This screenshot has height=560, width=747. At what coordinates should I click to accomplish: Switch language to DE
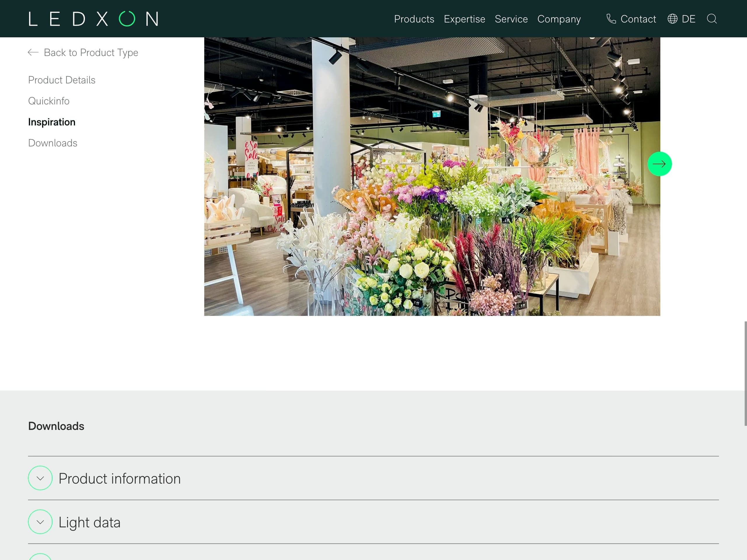pyautogui.click(x=688, y=19)
